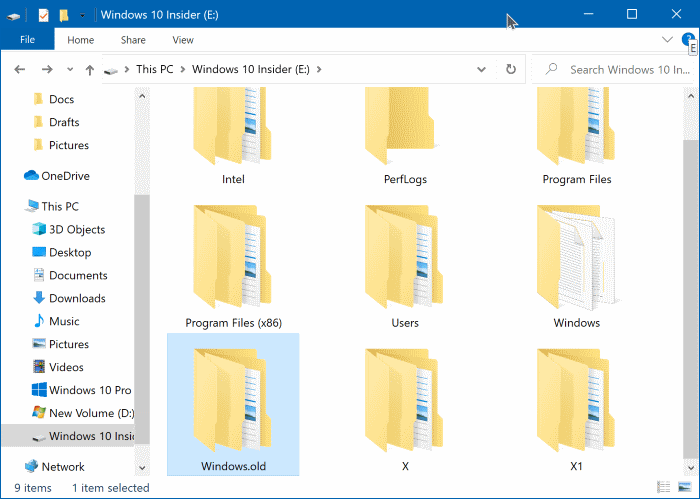Open 3D Objects in navigation pane
The image size is (700, 499).
click(68, 229)
